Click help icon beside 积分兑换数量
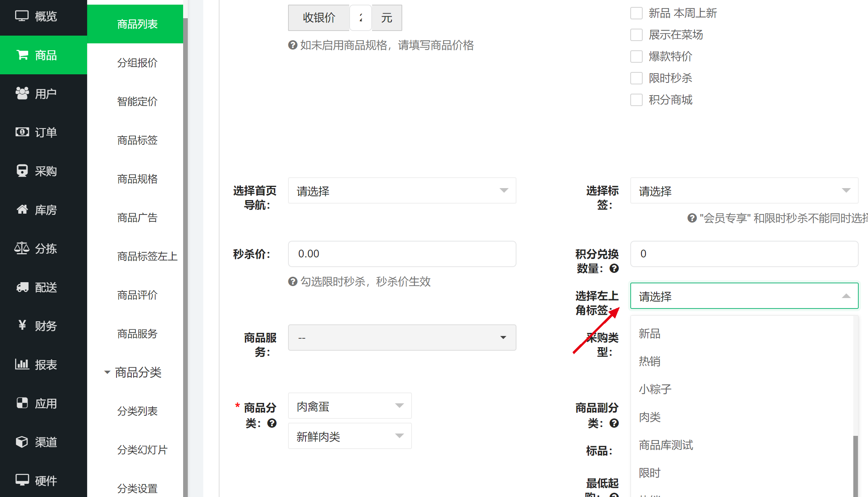868x497 pixels. pos(614,268)
